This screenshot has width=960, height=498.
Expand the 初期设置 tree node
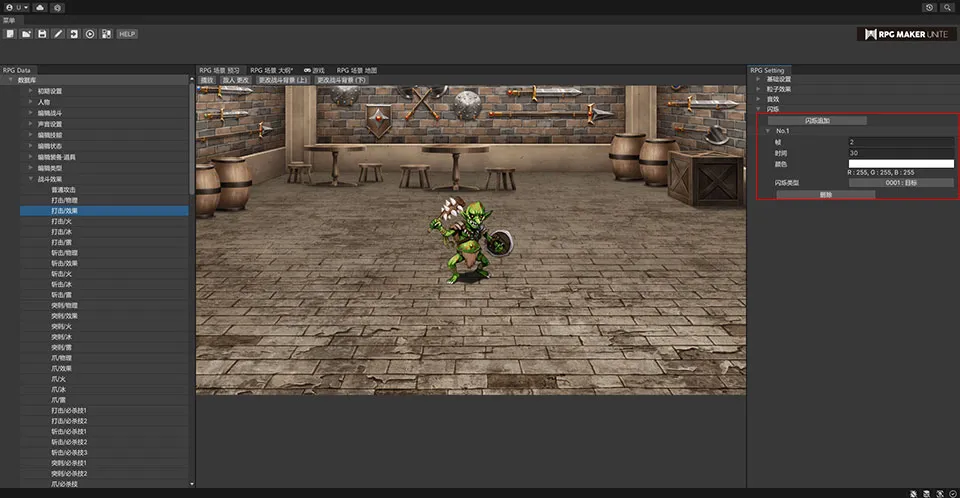tap(30, 91)
